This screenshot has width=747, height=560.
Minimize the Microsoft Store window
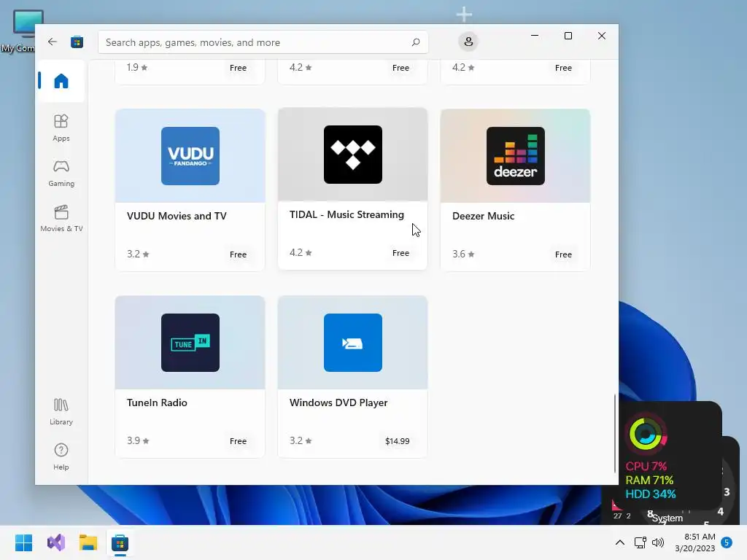click(535, 36)
